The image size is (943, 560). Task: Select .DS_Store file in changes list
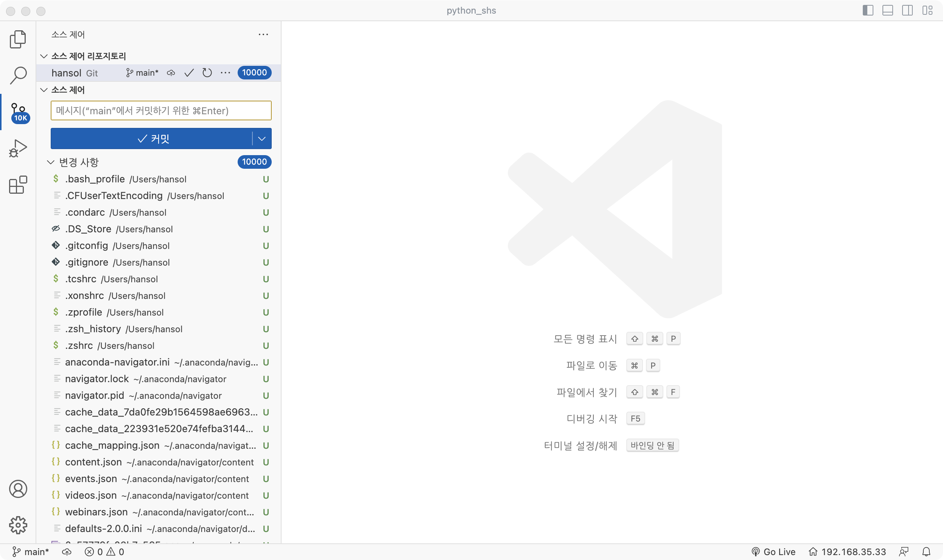[159, 229]
